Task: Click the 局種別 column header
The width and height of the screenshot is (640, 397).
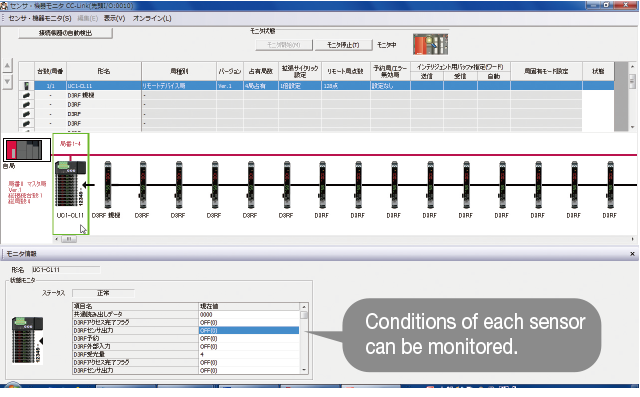Action: [179, 71]
